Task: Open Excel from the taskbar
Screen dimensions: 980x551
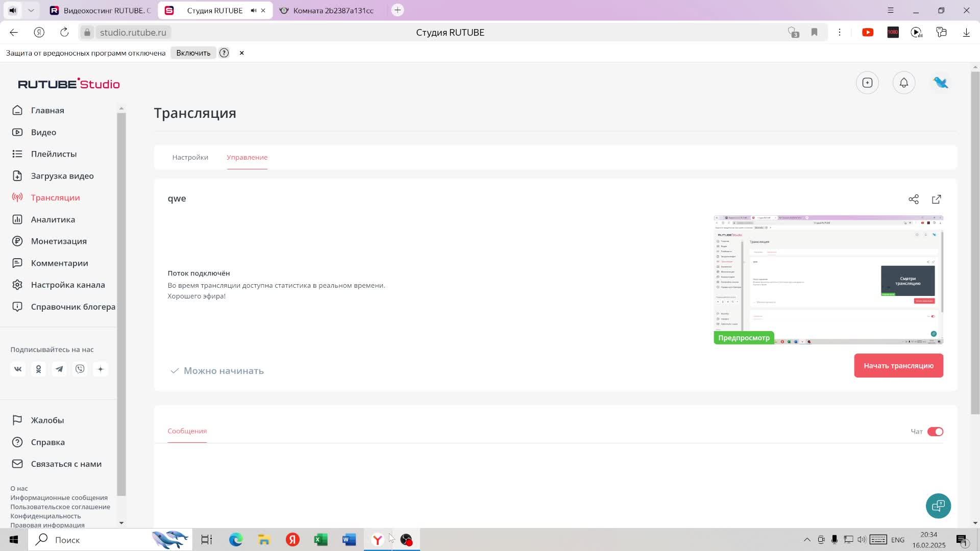Action: point(321,540)
